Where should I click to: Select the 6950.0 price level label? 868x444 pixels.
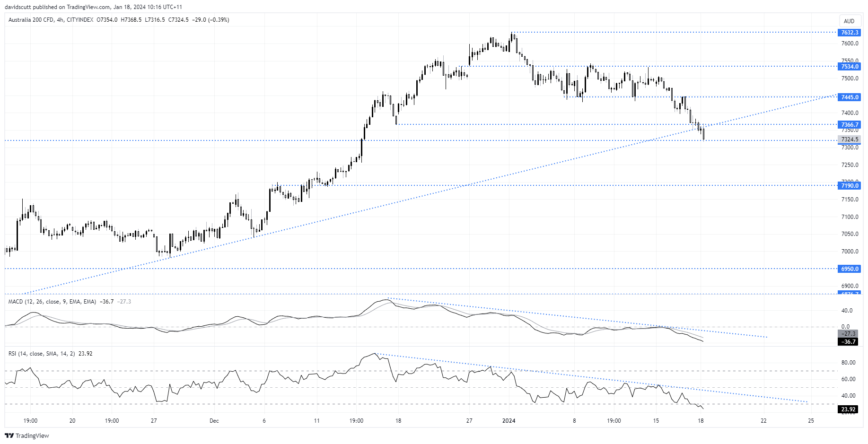pos(850,269)
